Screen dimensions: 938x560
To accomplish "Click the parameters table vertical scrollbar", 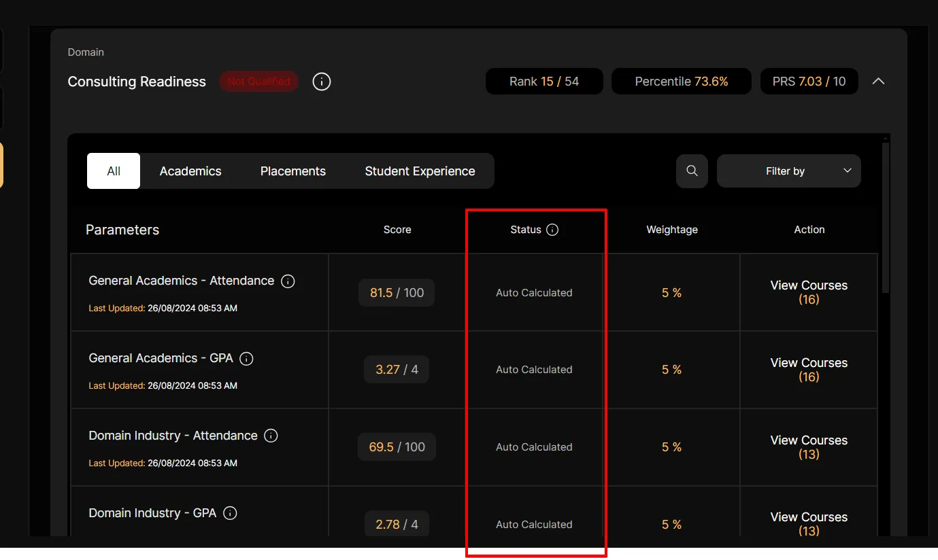I will [x=885, y=217].
